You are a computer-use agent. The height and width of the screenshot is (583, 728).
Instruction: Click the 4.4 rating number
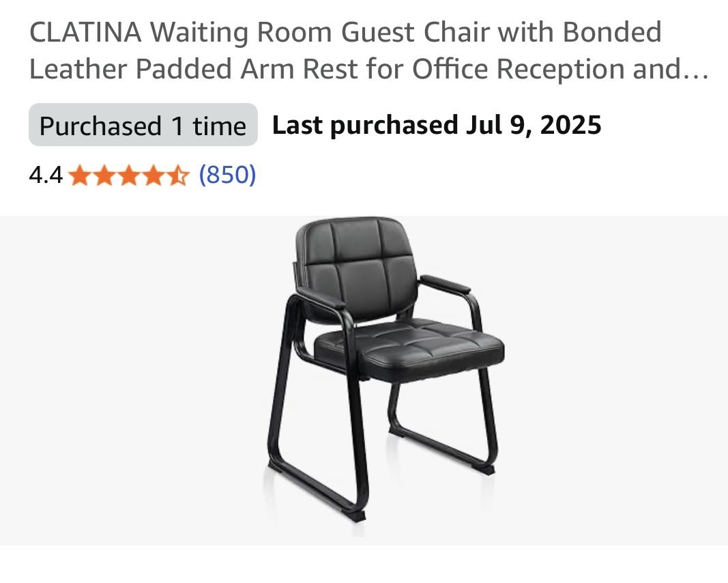pyautogui.click(x=46, y=176)
